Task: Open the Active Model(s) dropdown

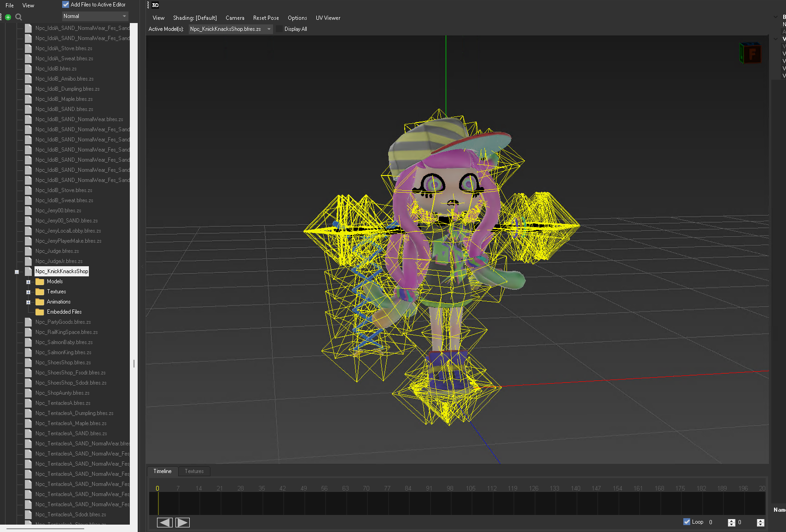Action: pyautogui.click(x=231, y=29)
